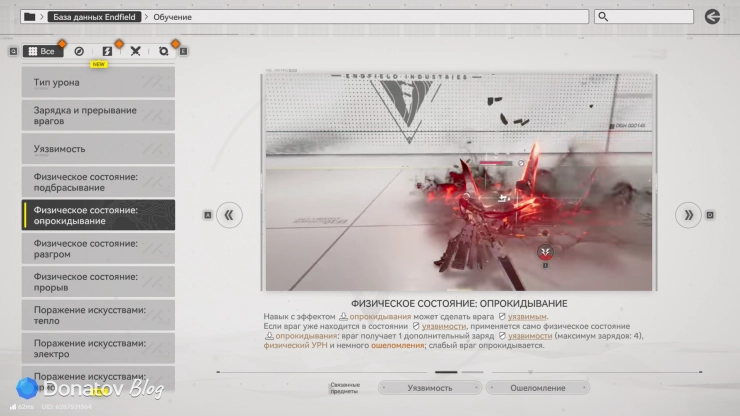Open related item Уязвимость button
Image resolution: width=740 pixels, height=416 pixels.
(430, 388)
